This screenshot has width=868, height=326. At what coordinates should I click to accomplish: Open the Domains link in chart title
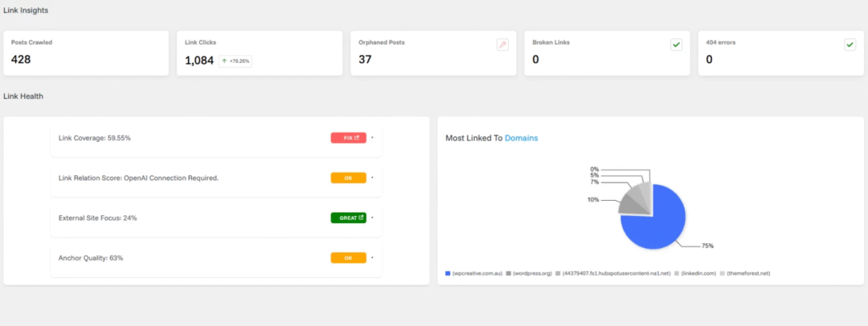point(521,138)
